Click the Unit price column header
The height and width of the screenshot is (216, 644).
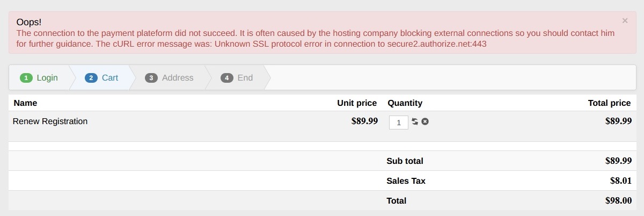357,103
